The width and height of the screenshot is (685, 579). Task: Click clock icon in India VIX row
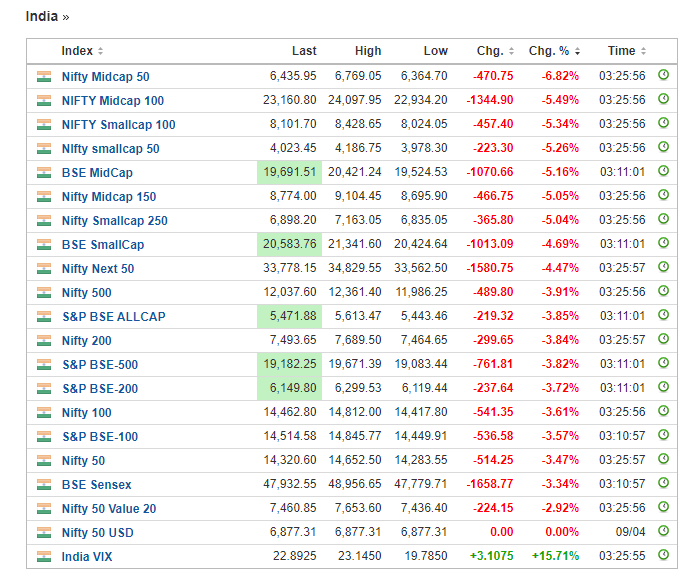point(663,555)
